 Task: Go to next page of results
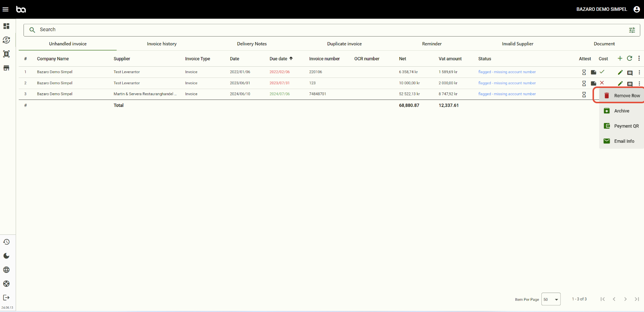tap(625, 299)
